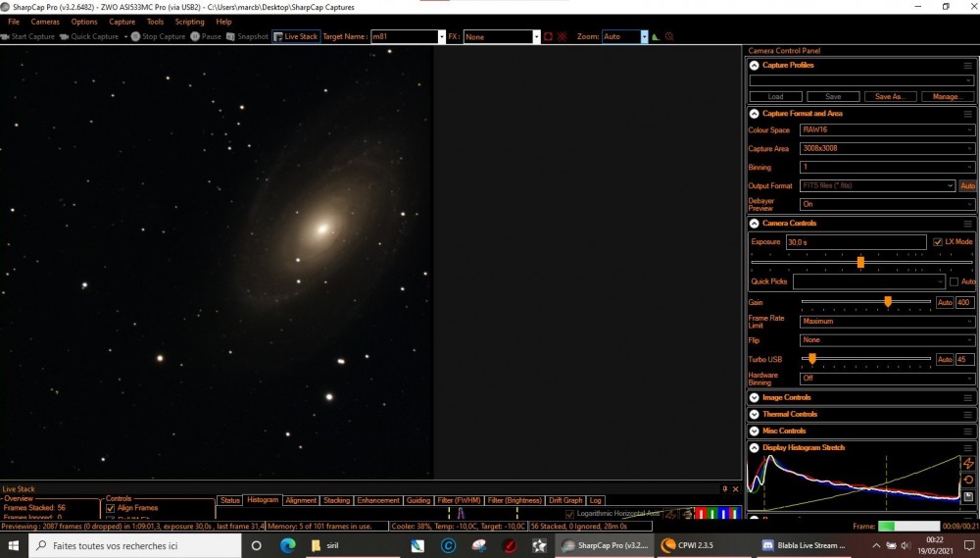
Task: Click the Save As... profile button
Action: pos(890,96)
